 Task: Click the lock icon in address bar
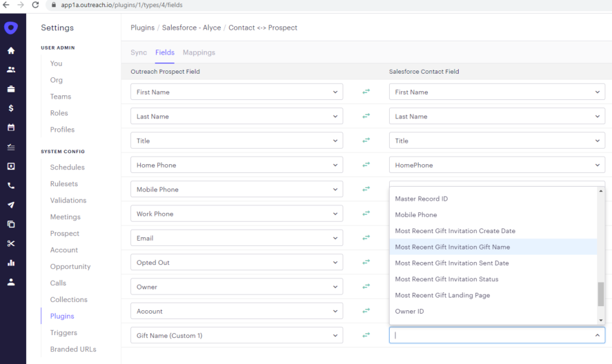click(54, 5)
